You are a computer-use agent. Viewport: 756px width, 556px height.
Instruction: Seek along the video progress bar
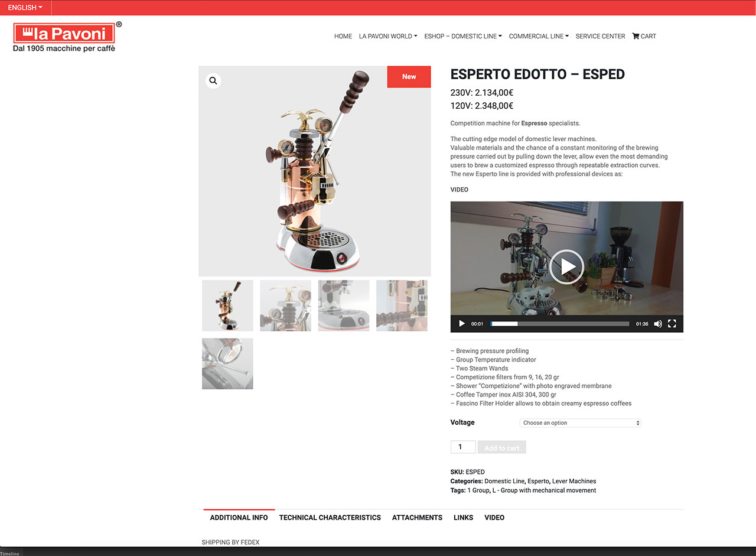(560, 324)
